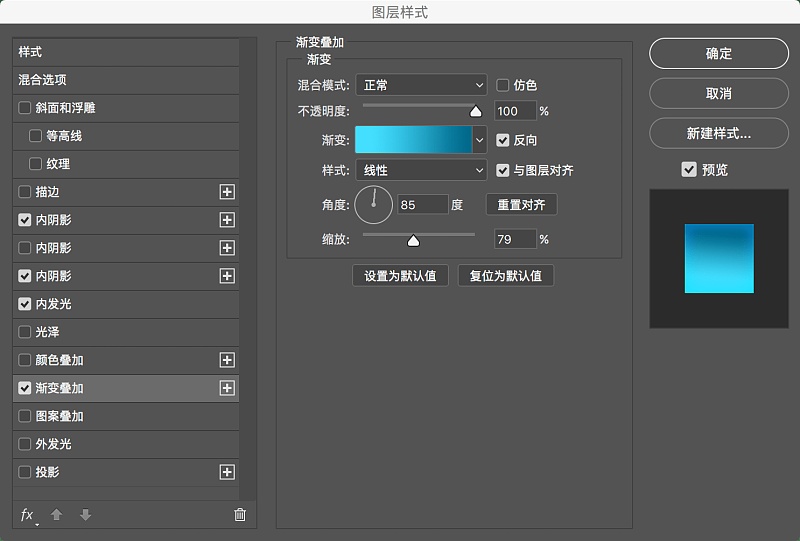Click the 设置为默认值 button
This screenshot has width=800, height=541.
[401, 276]
